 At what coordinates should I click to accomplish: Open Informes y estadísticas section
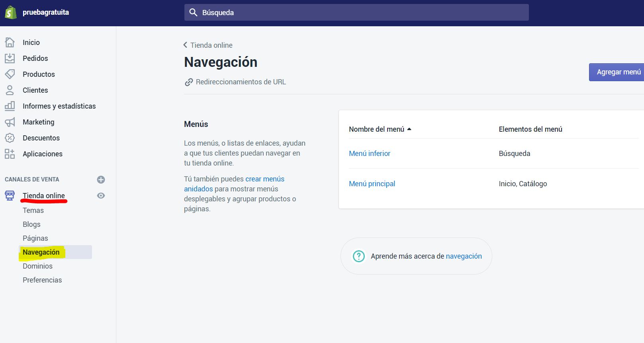[x=59, y=106]
